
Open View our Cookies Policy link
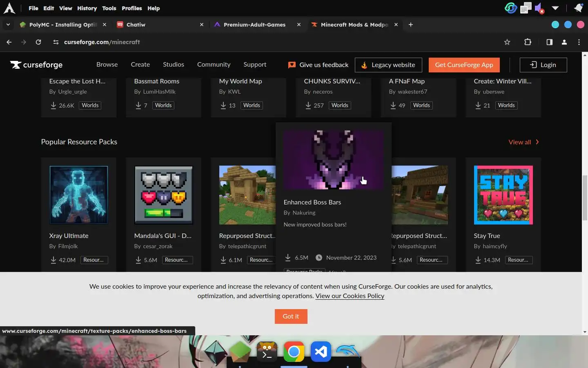pos(350,296)
